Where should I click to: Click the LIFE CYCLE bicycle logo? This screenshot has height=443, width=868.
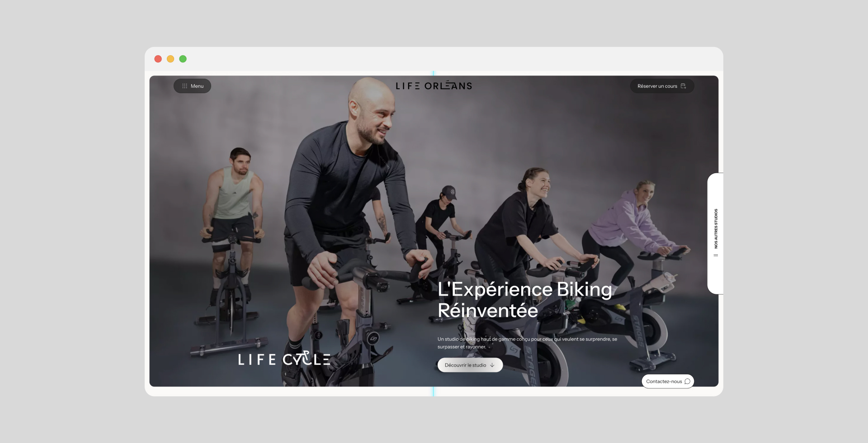coord(284,359)
